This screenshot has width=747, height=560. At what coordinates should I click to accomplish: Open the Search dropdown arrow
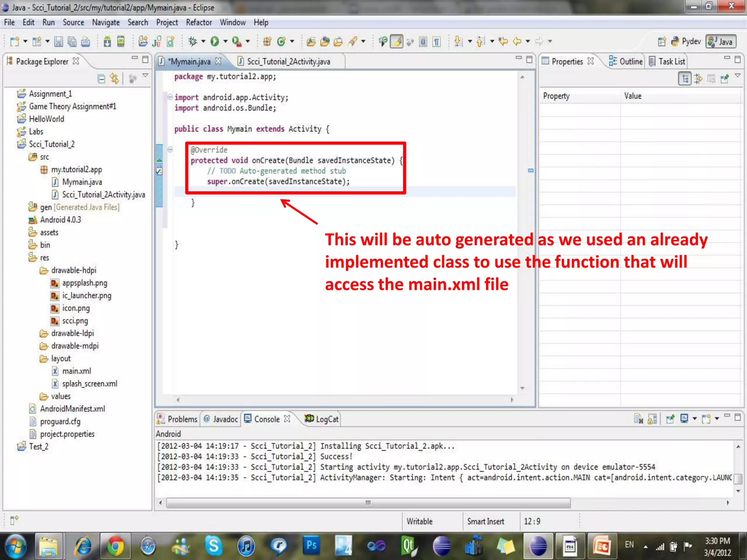pos(363,42)
